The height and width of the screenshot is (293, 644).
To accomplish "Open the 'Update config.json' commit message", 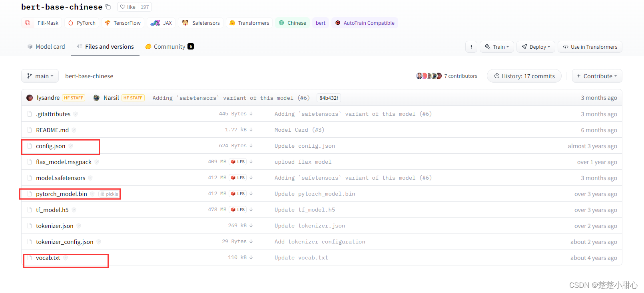I will (305, 146).
